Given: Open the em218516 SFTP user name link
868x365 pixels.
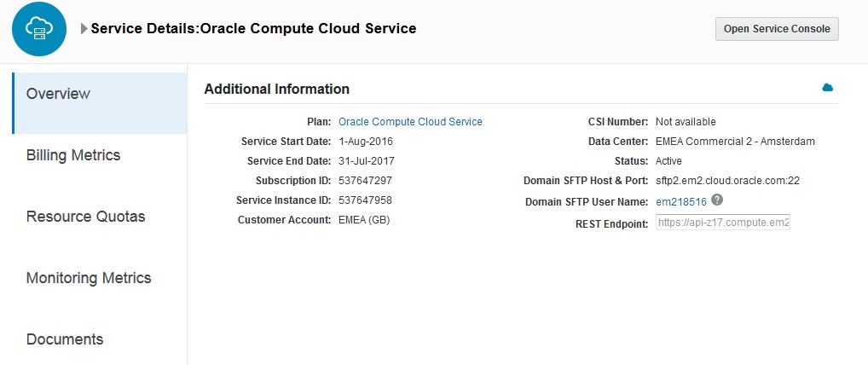Looking at the screenshot, I should point(681,202).
